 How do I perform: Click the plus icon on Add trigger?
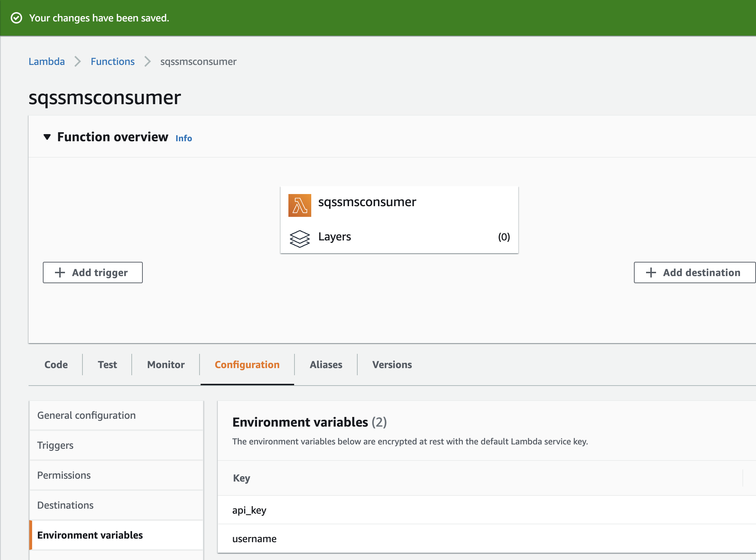(60, 273)
